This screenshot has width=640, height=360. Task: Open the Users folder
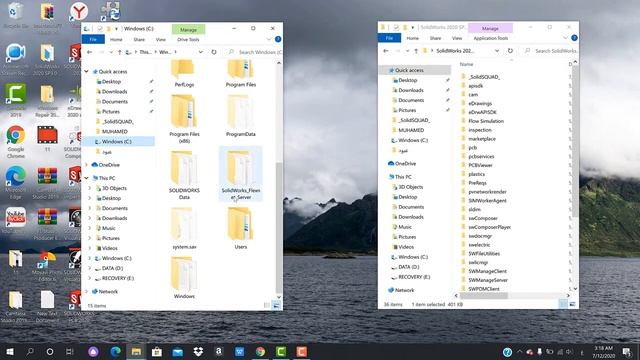click(240, 229)
